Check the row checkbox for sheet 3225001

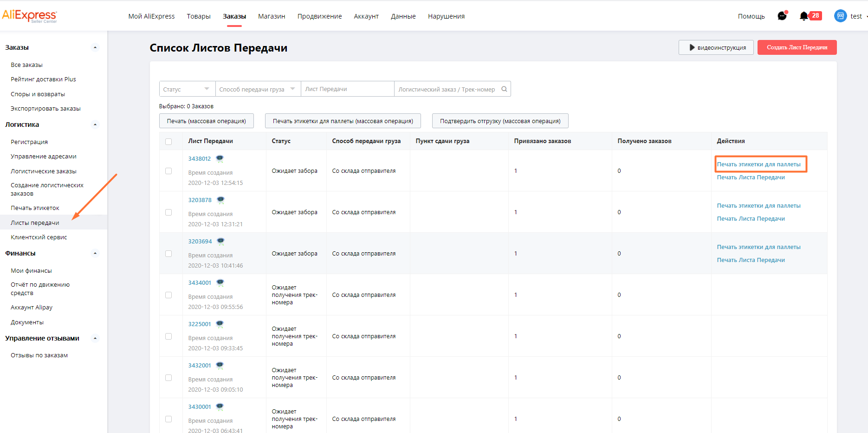point(168,336)
